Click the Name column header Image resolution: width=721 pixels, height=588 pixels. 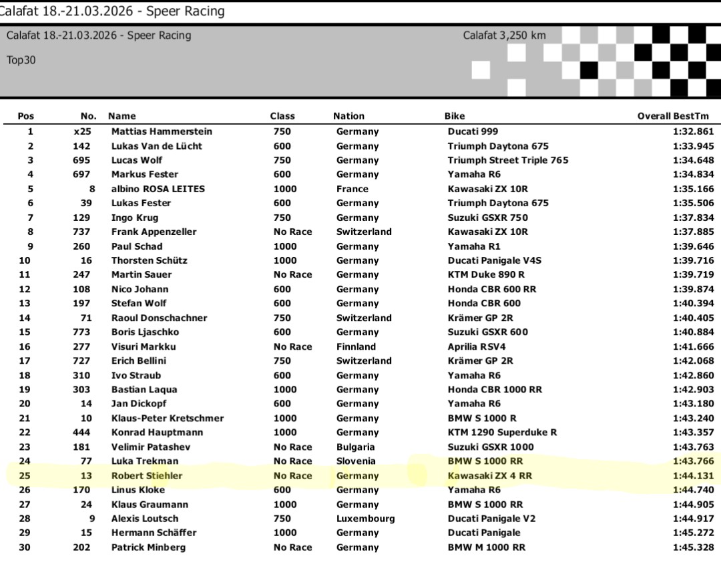[122, 116]
